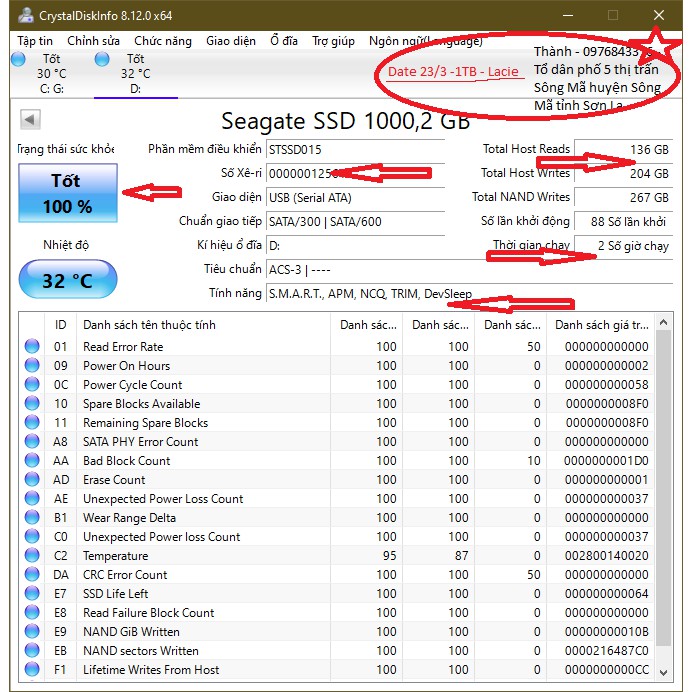Click the Total NAND Writes value 267 GB
This screenshot has width=692, height=692.
(623, 197)
